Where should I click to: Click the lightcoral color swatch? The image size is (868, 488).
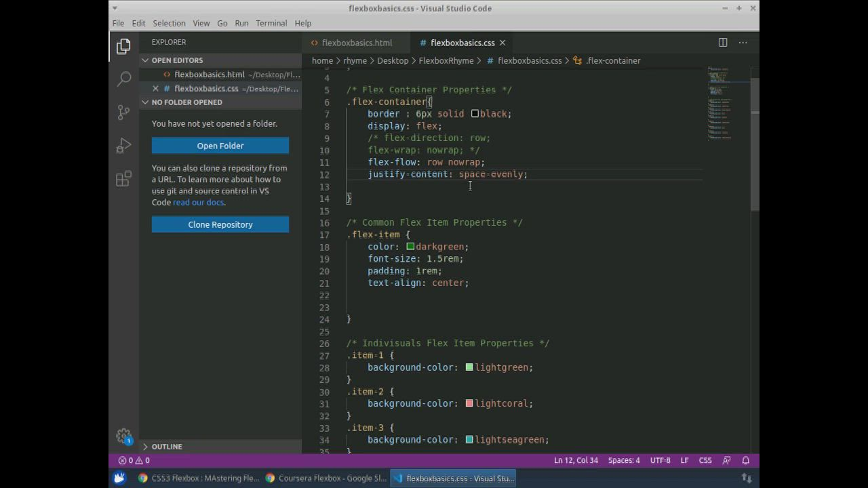(x=469, y=403)
